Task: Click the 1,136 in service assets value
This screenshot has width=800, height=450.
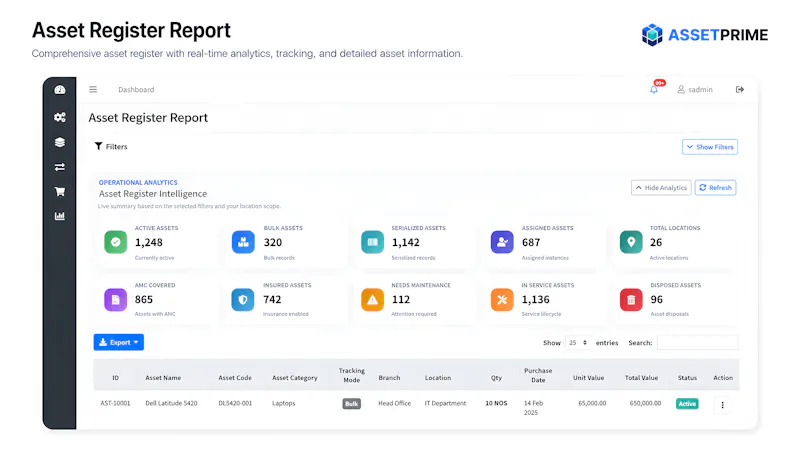Action: 536,299
